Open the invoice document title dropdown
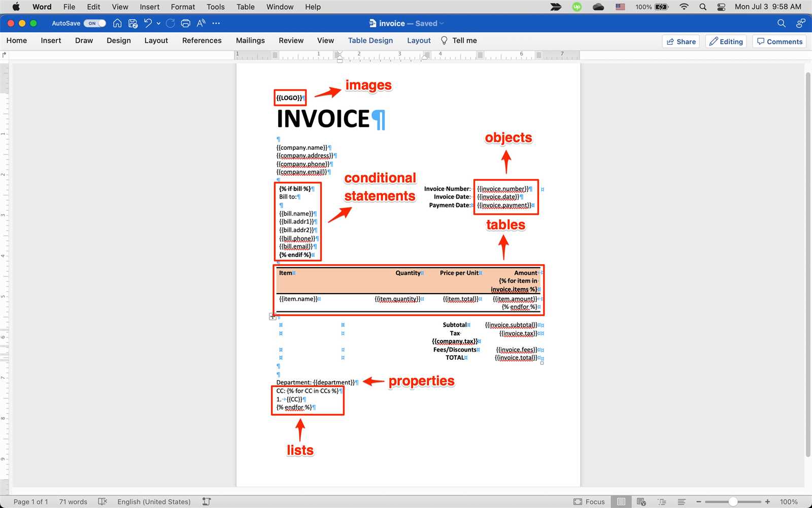 (x=442, y=23)
